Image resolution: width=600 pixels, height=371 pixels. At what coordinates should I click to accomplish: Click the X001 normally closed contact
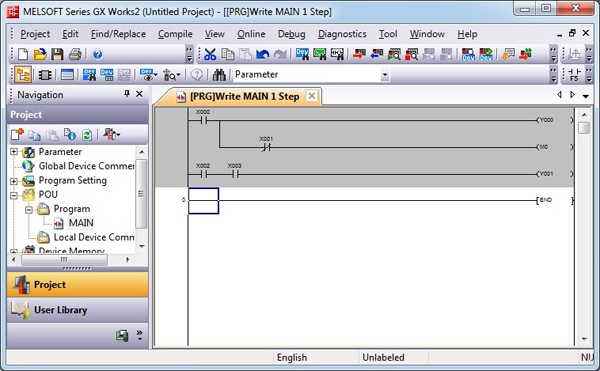[x=266, y=146]
